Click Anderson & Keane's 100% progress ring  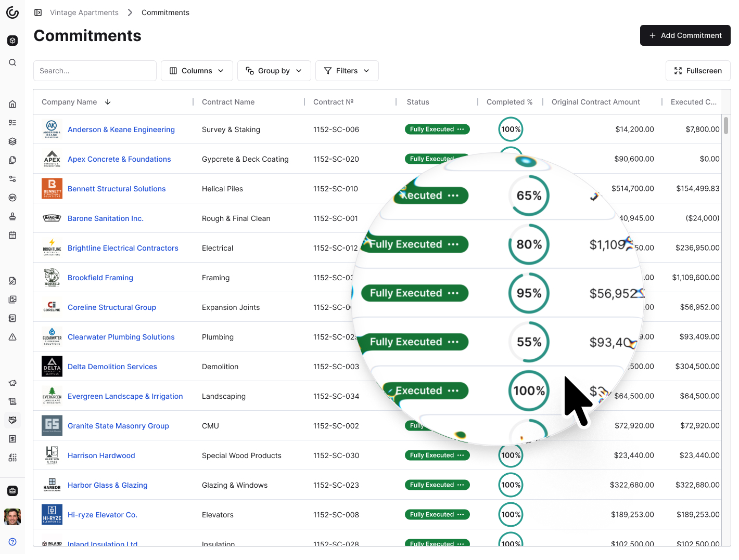(511, 129)
